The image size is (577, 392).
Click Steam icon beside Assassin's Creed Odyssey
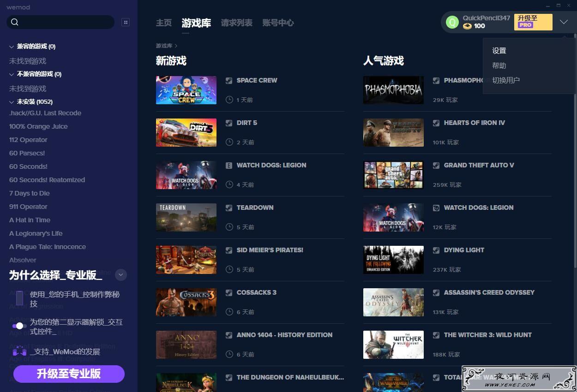pos(436,292)
